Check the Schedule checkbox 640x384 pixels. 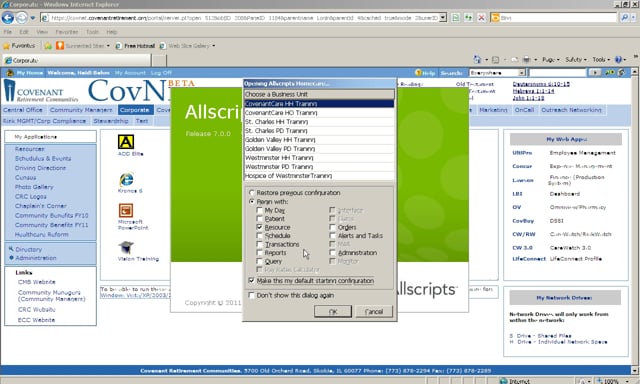point(260,235)
